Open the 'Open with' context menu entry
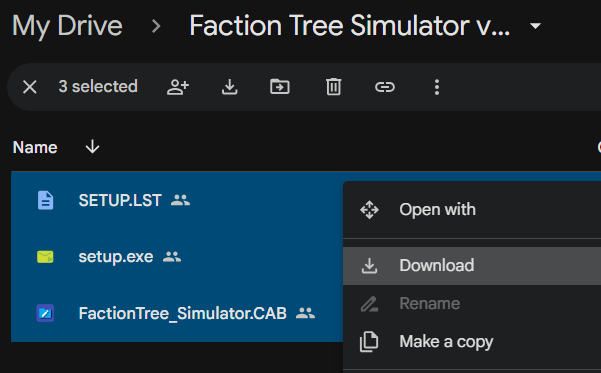Screen dimensions: 601x373 pyautogui.click(x=472, y=210)
